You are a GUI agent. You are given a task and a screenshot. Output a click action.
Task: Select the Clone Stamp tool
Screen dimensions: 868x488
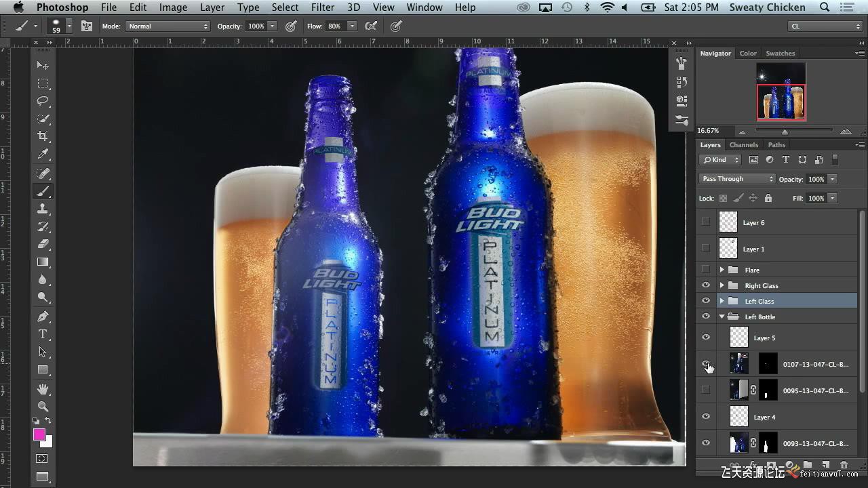(x=43, y=209)
